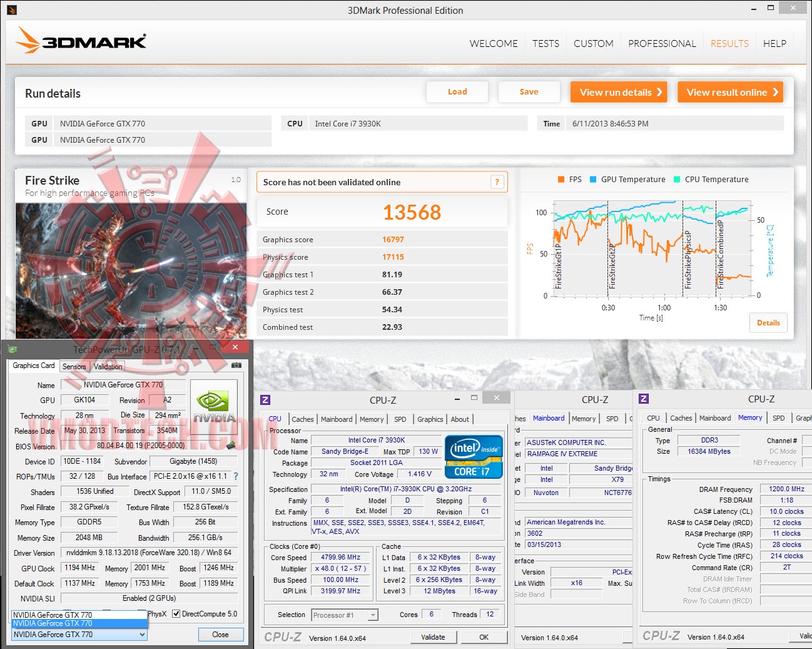Open the GPU selector combo box in GPU-Z
Screen dimensions: 812x649
click(80, 635)
